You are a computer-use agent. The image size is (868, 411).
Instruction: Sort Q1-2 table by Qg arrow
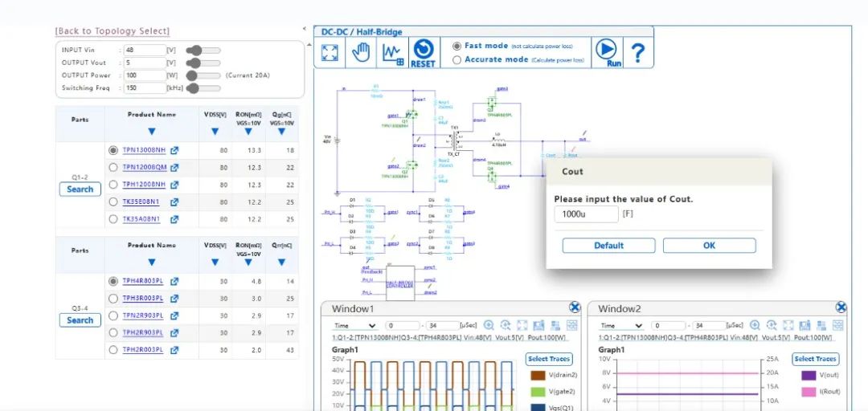click(282, 132)
